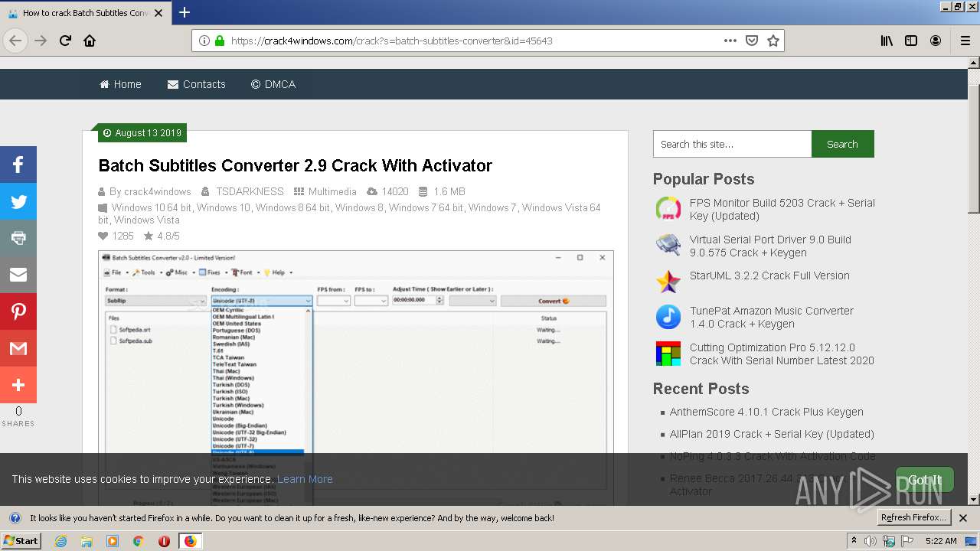Open the Windows Start menu

[21, 541]
